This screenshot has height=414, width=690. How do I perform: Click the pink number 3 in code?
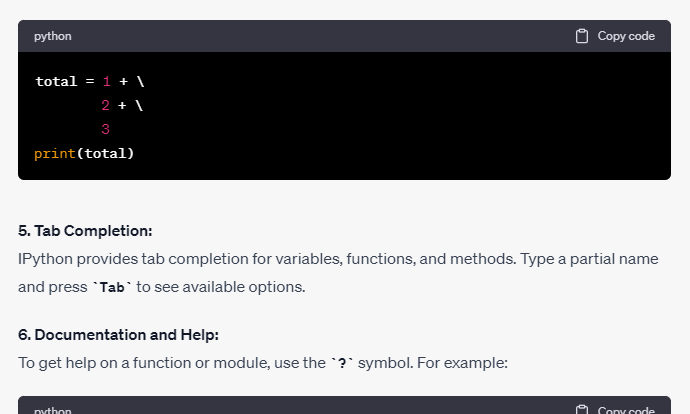click(105, 129)
